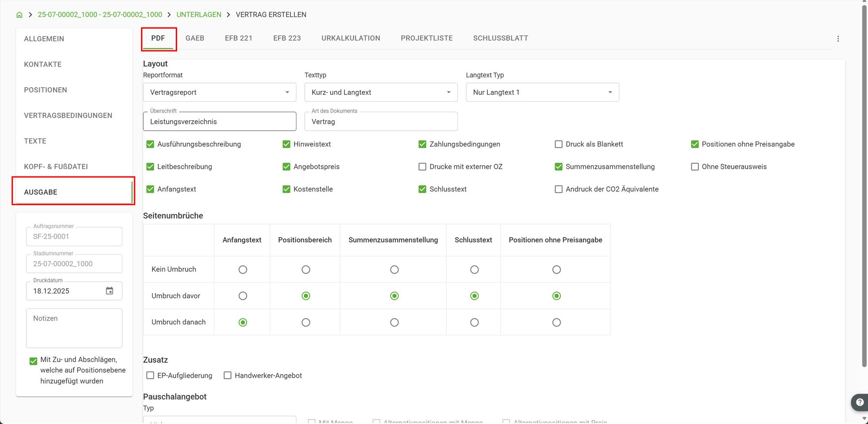Click the home icon in breadcrumb
The height and width of the screenshot is (424, 868).
click(19, 15)
